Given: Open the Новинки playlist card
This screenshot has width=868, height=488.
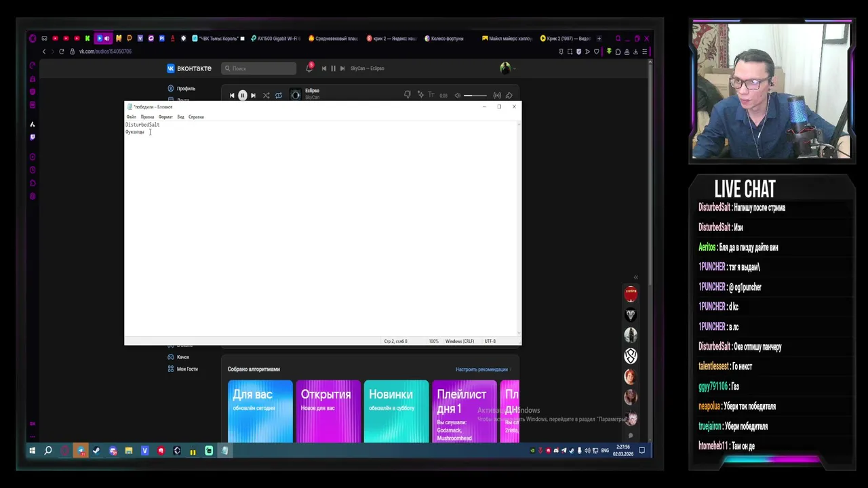Looking at the screenshot, I should pyautogui.click(x=396, y=411).
